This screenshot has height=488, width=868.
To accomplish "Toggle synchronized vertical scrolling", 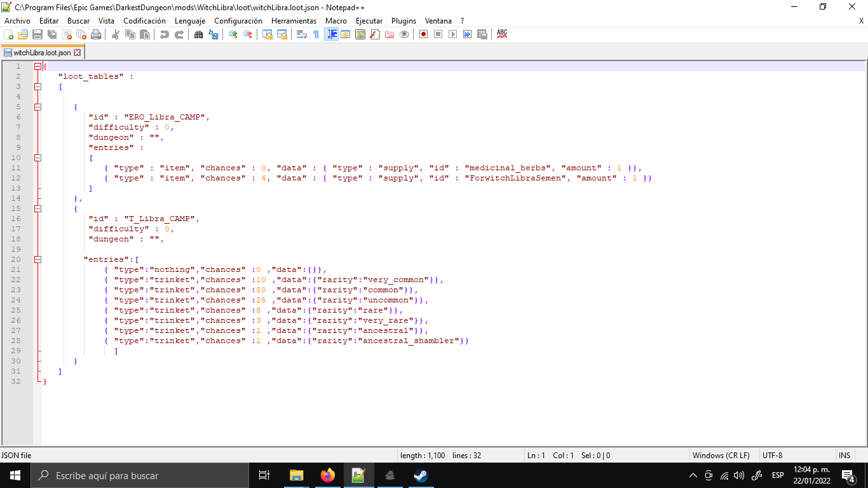I will [x=268, y=34].
